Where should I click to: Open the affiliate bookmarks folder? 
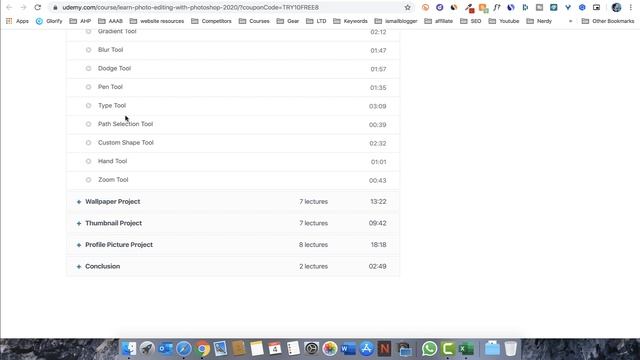click(438, 21)
